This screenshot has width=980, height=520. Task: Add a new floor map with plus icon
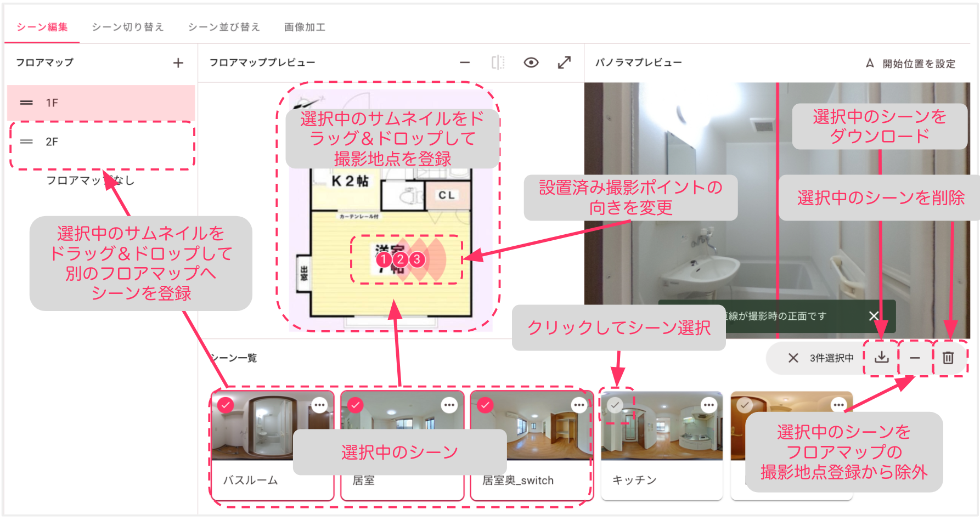178,63
